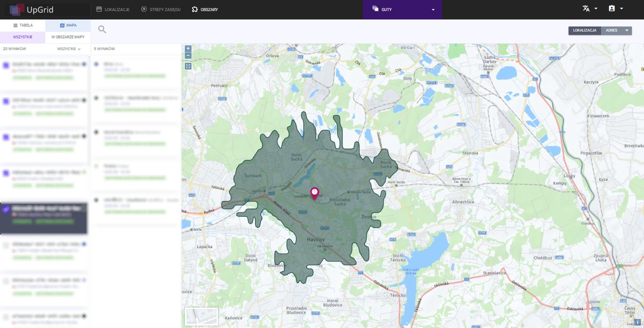This screenshot has height=328, width=644.
Task: Click the UpGrid logo
Action: pyautogui.click(x=32, y=10)
